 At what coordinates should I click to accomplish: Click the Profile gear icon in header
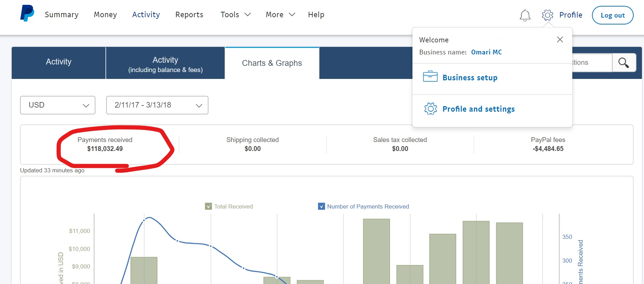[x=548, y=15]
